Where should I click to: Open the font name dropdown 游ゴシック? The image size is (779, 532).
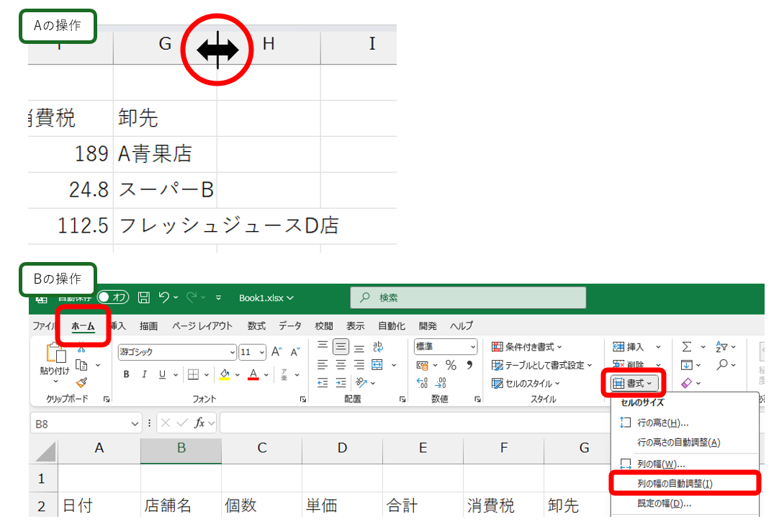pos(232,352)
